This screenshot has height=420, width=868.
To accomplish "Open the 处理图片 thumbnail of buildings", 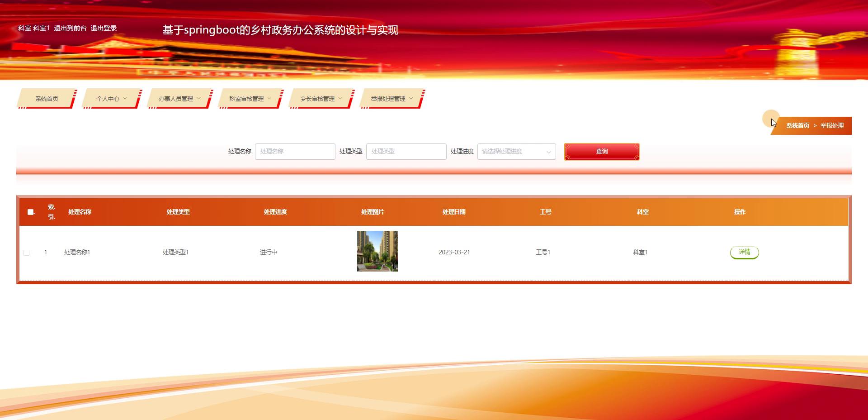I will 377,251.
